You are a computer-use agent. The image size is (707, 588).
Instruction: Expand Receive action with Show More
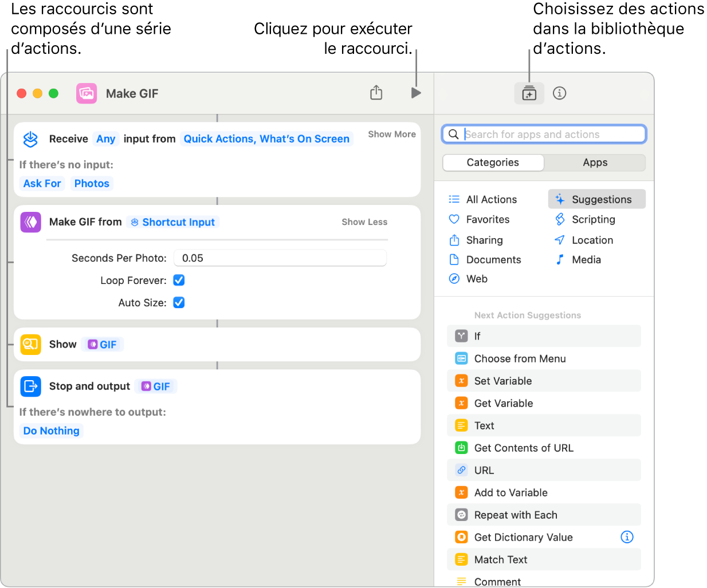click(391, 135)
